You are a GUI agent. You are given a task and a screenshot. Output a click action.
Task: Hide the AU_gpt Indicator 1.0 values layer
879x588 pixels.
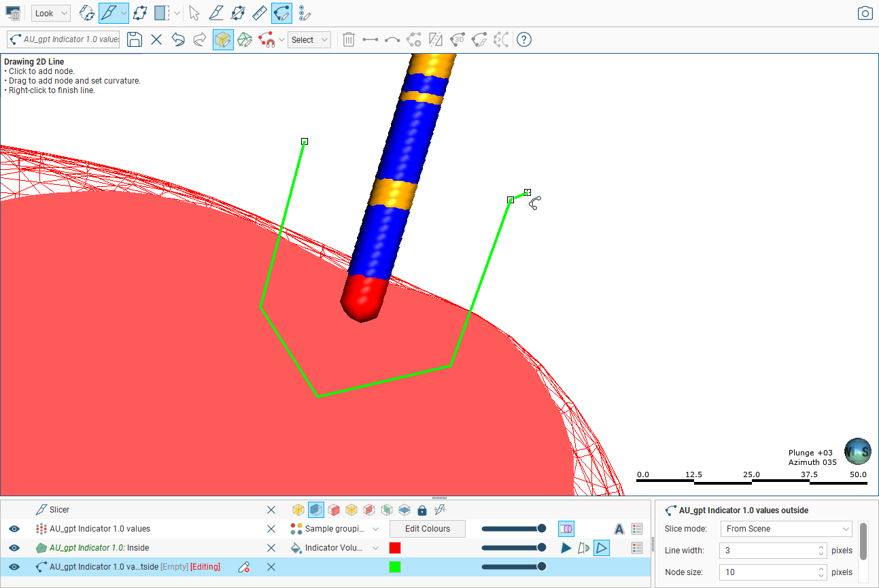pyautogui.click(x=14, y=529)
